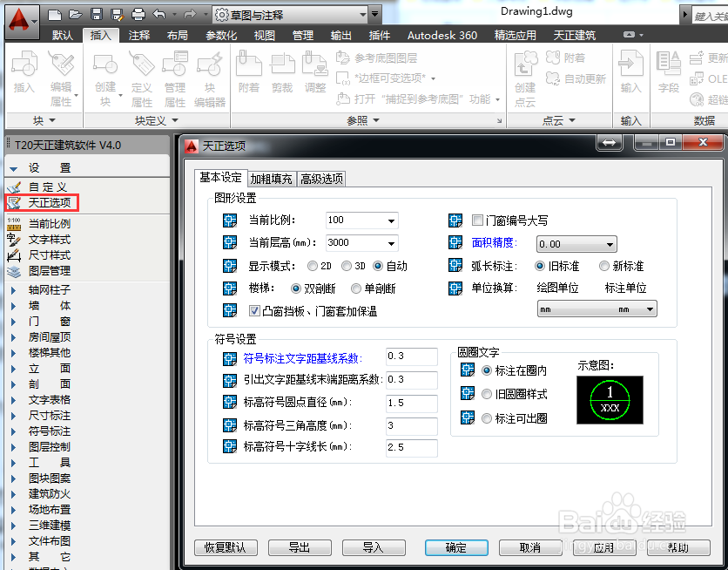This screenshot has width=728, height=570.
Task: Launch the 块编辑器 ribbon tool
Action: point(210,79)
